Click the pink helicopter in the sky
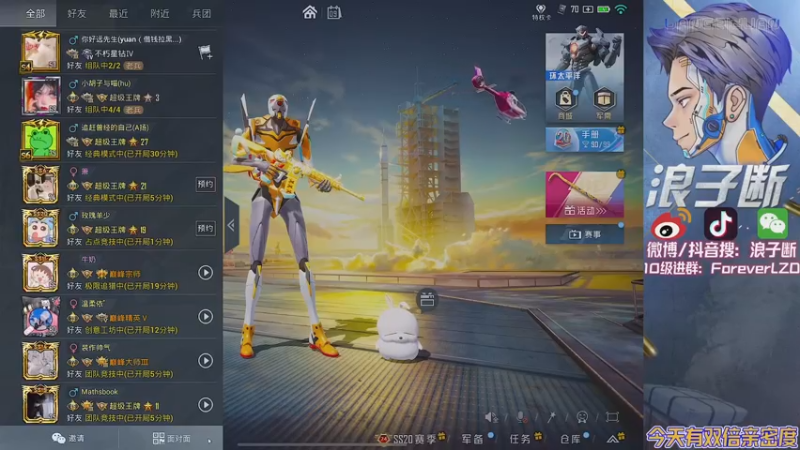This screenshot has width=800, height=450. [498, 95]
